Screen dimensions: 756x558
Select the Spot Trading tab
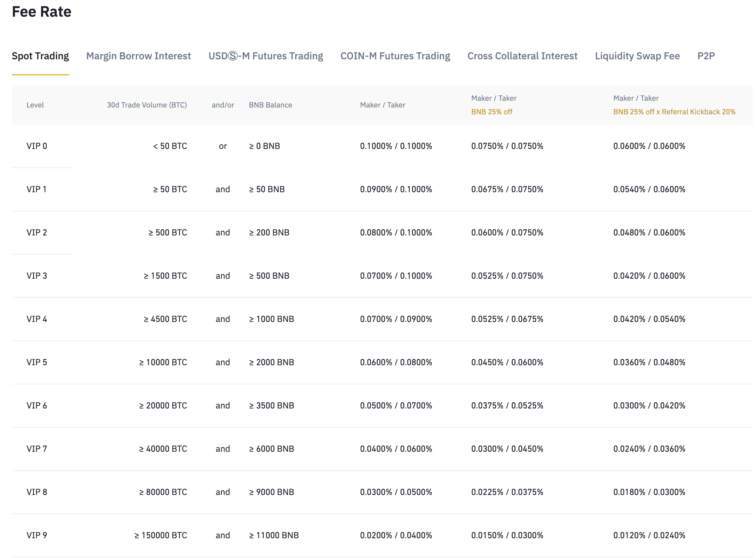pyautogui.click(x=40, y=56)
